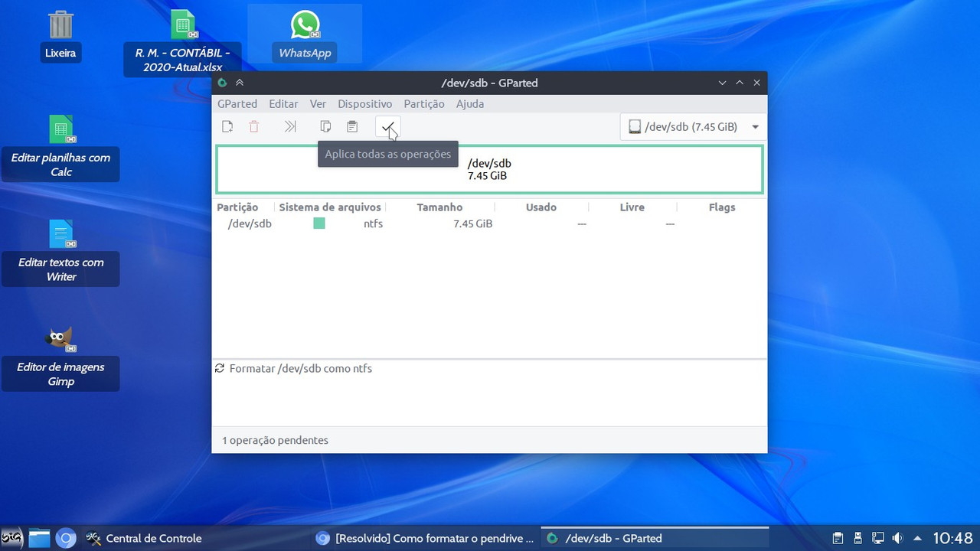The width and height of the screenshot is (980, 551).
Task: Click the /dev/sdb - GParted taskbar entry
Action: click(655, 539)
